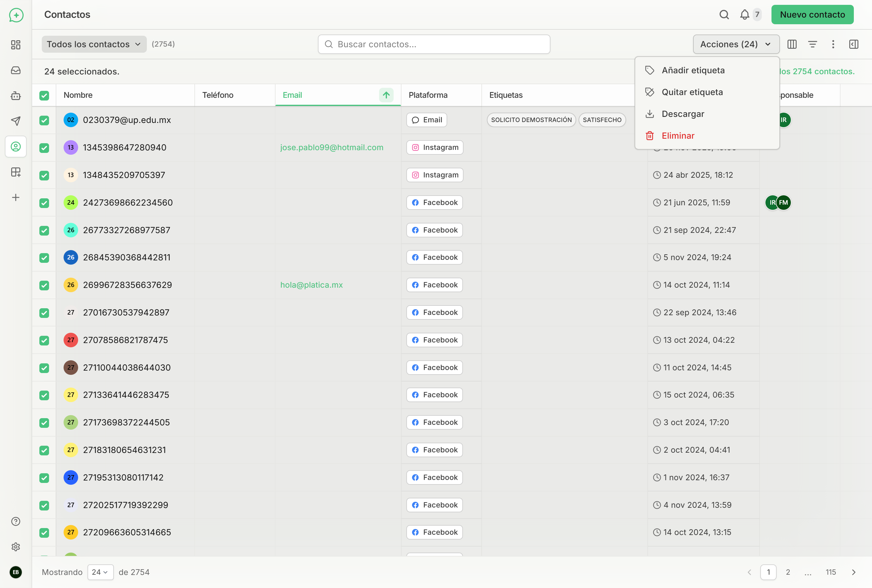Viewport: 872px width, 588px height.
Task: Open the campaigns paper plane icon
Action: tap(16, 121)
